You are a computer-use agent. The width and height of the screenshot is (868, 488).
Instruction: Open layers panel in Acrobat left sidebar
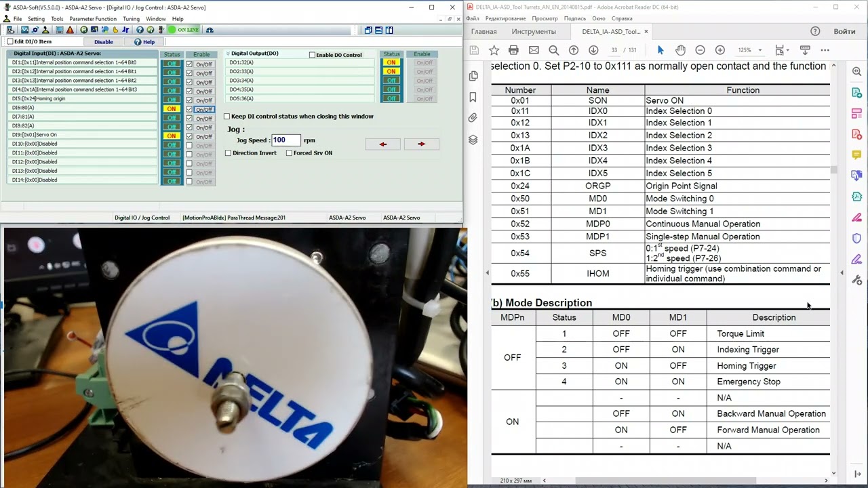tap(473, 140)
